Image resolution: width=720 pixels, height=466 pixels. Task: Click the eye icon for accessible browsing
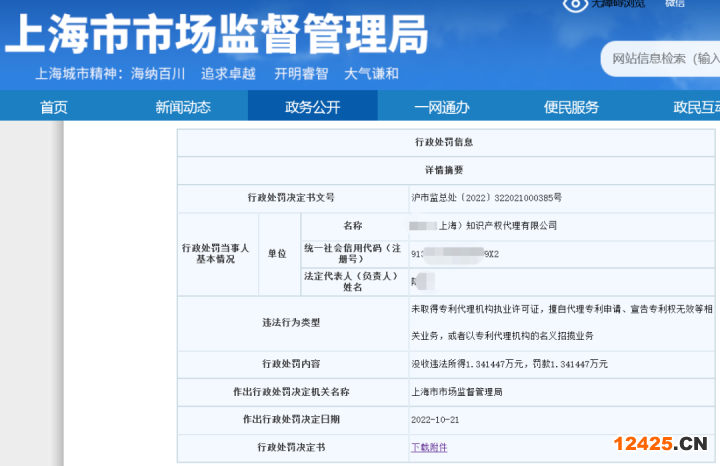[577, 5]
